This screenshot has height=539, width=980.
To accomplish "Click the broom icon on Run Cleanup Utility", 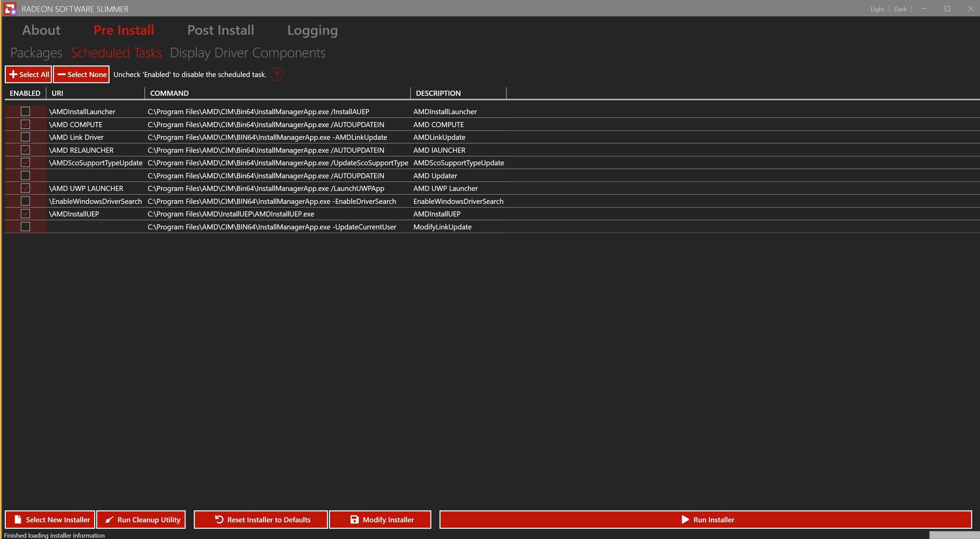I will [x=109, y=519].
